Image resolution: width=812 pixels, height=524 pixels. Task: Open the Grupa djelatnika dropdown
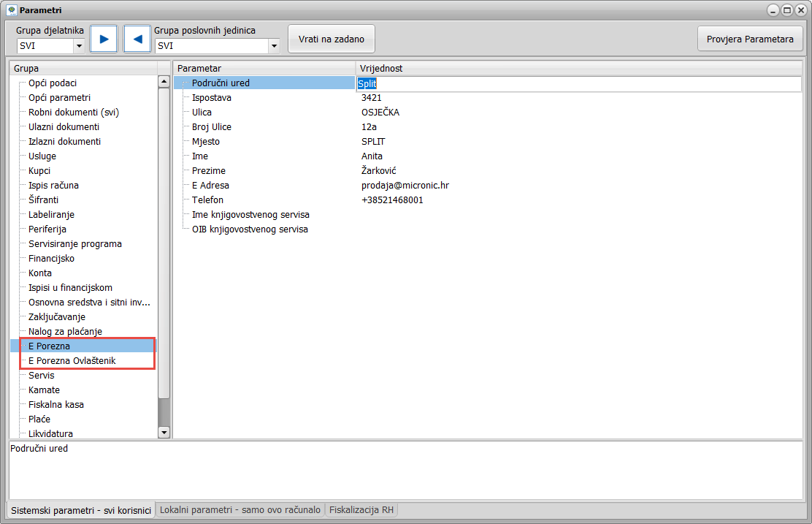tap(79, 46)
